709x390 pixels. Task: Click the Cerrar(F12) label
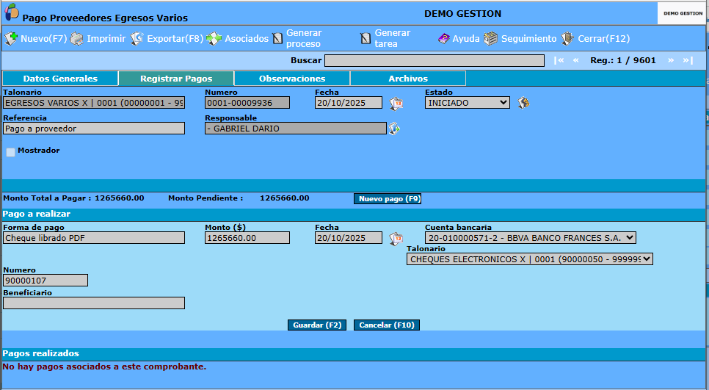tap(604, 39)
